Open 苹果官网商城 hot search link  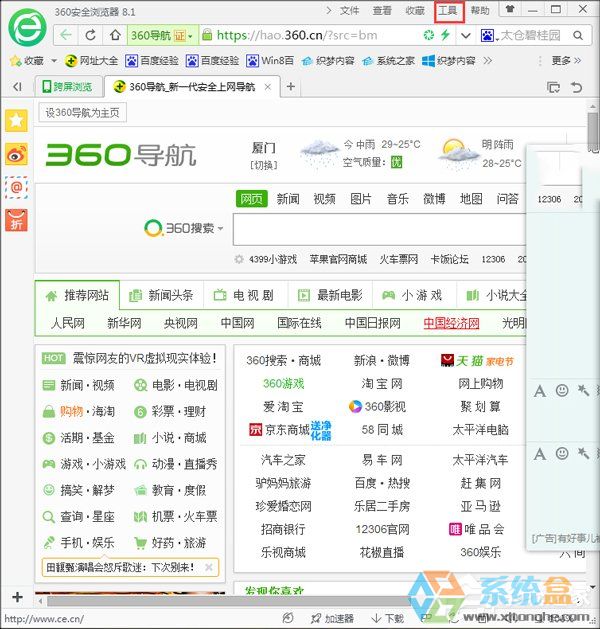[338, 259]
